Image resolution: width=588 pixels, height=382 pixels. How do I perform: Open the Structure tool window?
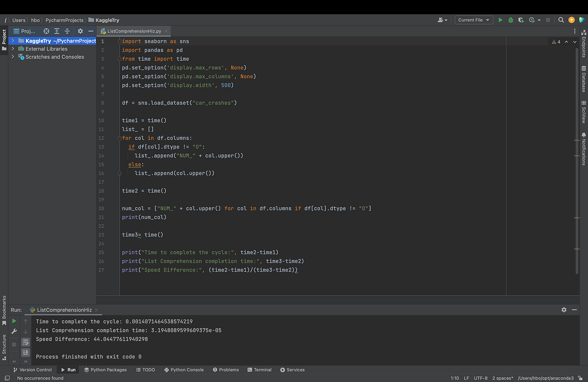pos(4,347)
